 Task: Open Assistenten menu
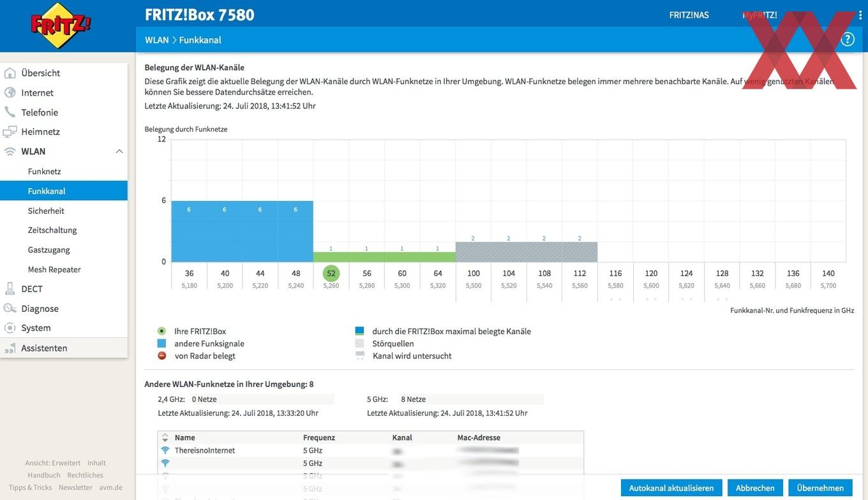pyautogui.click(x=44, y=348)
